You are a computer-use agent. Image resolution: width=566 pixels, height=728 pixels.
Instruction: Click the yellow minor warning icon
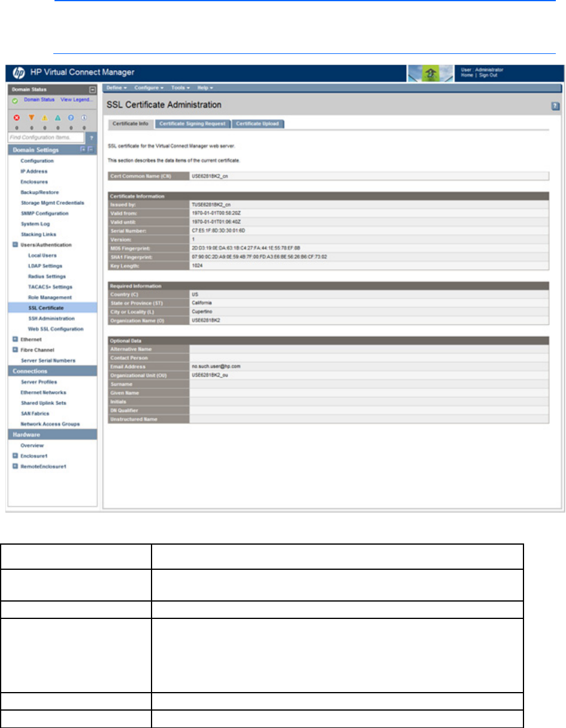pos(45,119)
